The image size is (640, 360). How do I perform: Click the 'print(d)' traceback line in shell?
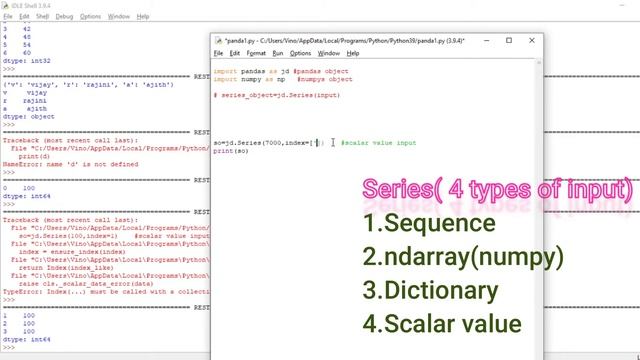(x=34, y=156)
